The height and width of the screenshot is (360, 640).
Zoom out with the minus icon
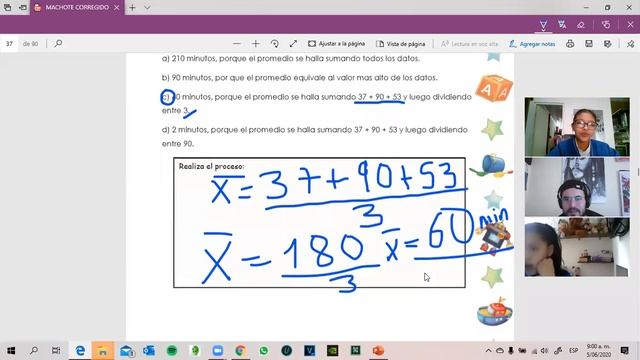tap(237, 44)
